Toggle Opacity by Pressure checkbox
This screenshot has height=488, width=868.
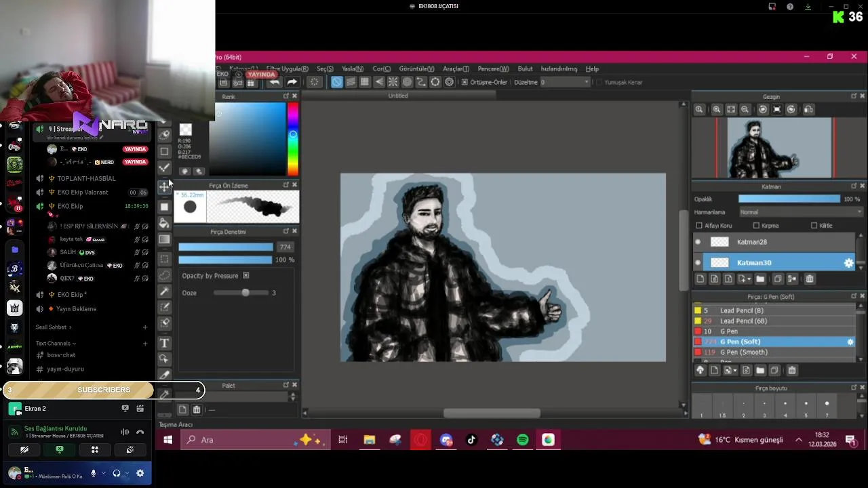click(245, 276)
